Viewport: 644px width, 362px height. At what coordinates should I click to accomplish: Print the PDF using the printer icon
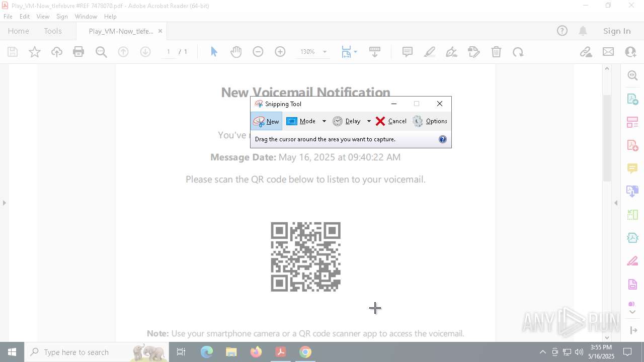[x=78, y=52]
